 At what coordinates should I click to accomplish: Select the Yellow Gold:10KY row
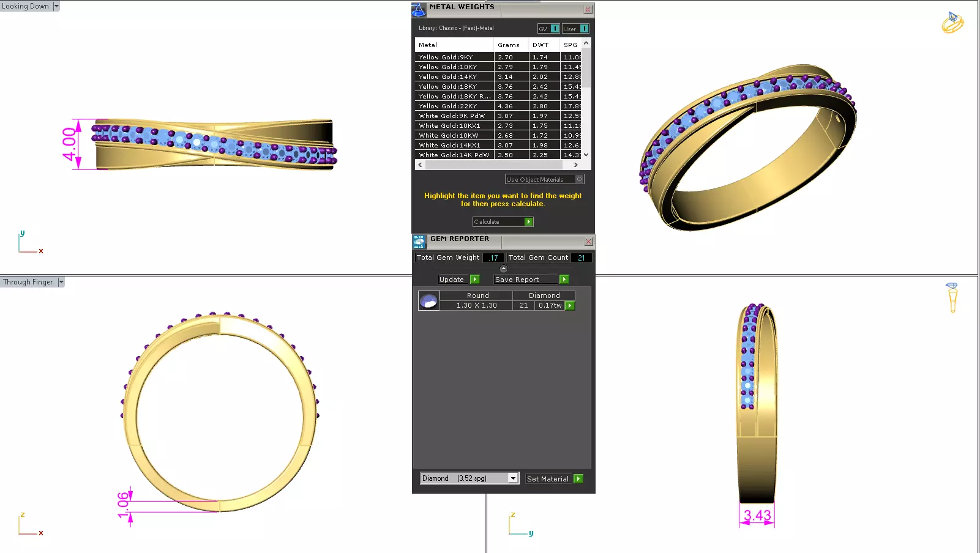tap(498, 67)
